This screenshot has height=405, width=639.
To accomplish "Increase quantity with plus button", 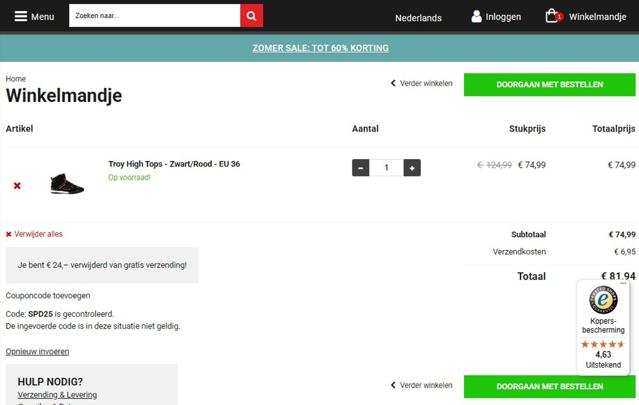I will [412, 168].
